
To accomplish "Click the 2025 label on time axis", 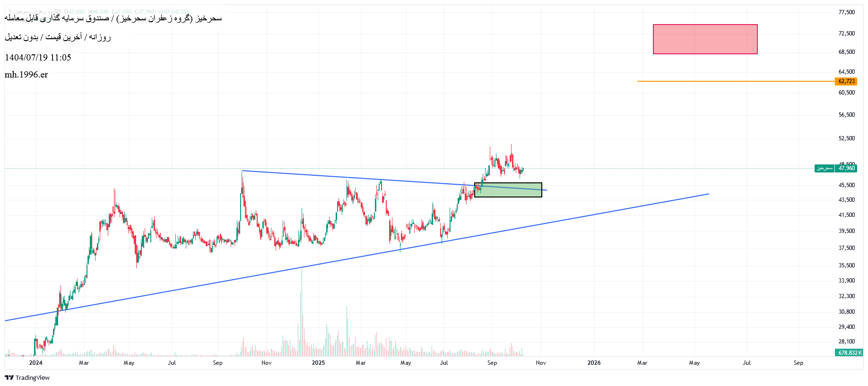I will click(x=318, y=363).
